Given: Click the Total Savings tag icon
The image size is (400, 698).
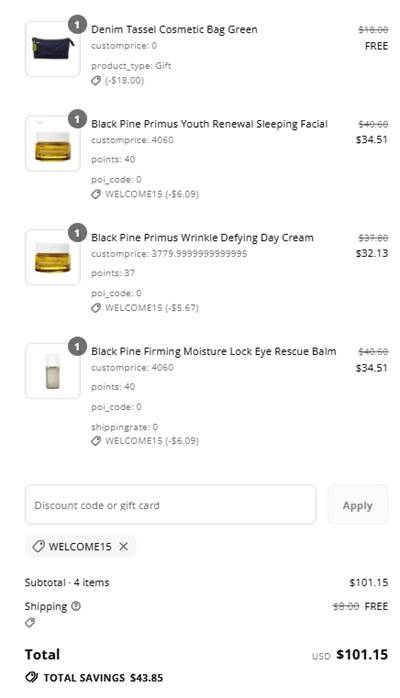Looking at the screenshot, I should click(x=31, y=678).
